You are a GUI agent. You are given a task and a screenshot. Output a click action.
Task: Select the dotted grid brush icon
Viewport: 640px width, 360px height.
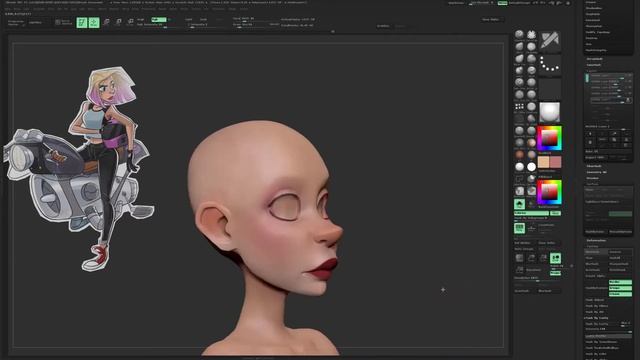[x=519, y=107]
